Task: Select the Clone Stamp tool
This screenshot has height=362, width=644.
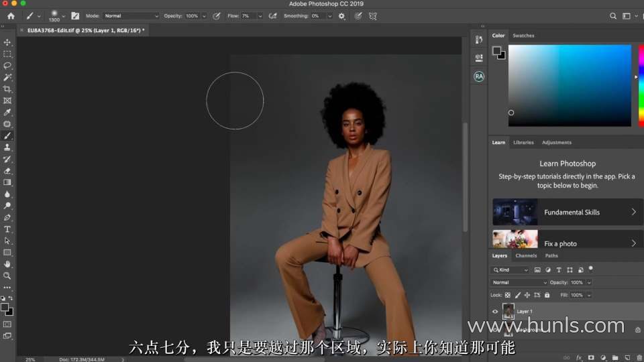Action: (x=7, y=147)
